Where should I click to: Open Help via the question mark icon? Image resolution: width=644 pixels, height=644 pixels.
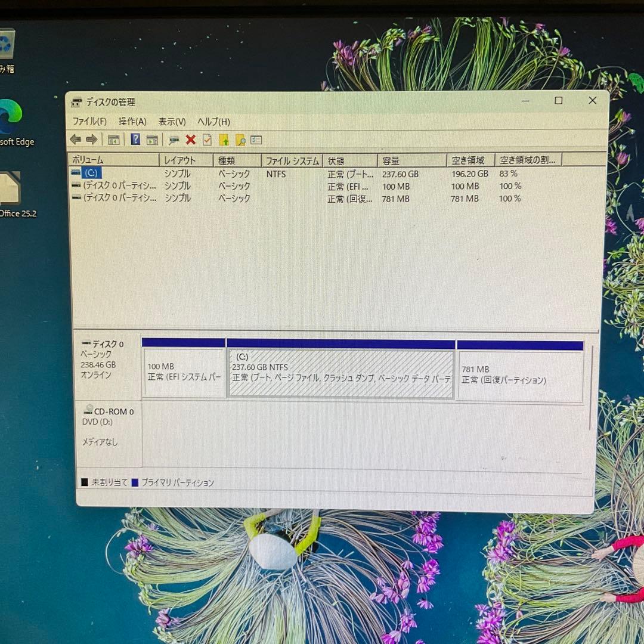coord(135,140)
